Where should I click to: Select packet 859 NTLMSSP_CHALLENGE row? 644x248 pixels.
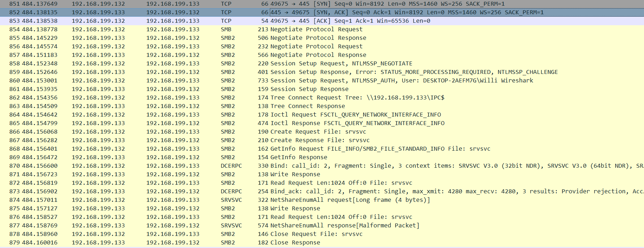[322, 72]
